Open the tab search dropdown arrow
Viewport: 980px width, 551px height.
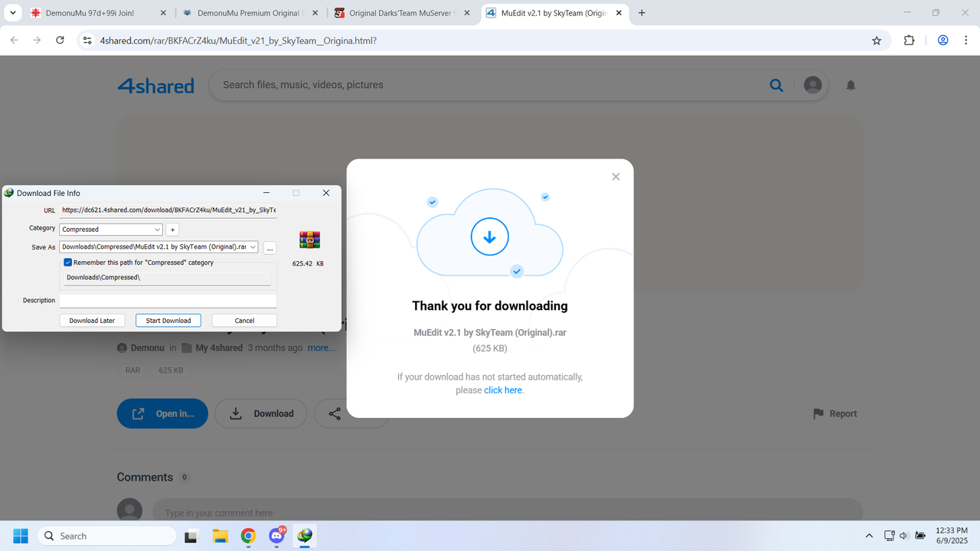click(x=12, y=13)
